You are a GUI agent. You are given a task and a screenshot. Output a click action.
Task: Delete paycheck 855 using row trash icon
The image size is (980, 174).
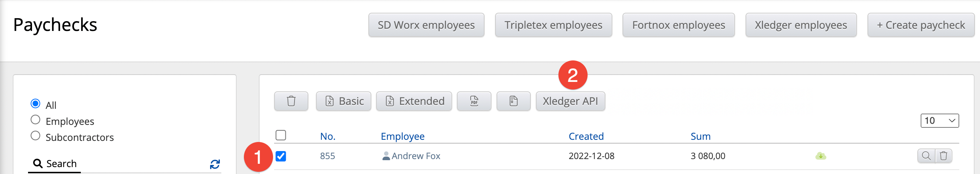tap(944, 156)
